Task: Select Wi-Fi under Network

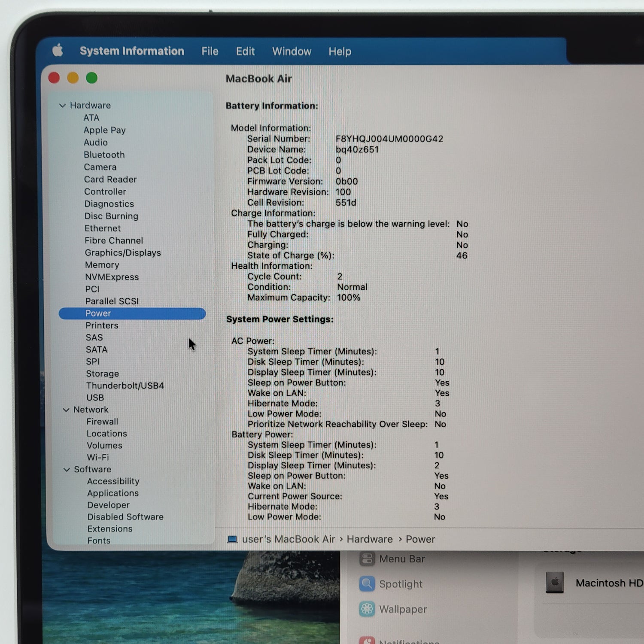Action: pos(98,457)
